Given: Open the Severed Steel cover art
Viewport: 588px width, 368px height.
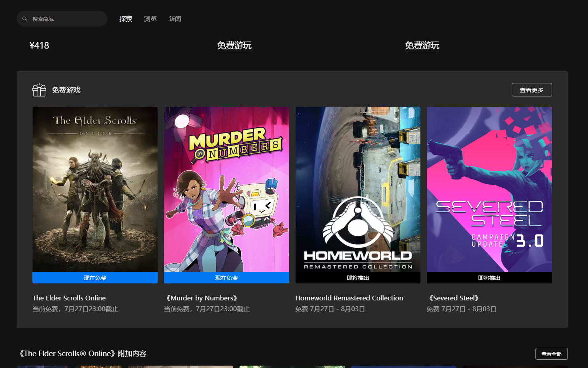Looking at the screenshot, I should (x=489, y=189).
